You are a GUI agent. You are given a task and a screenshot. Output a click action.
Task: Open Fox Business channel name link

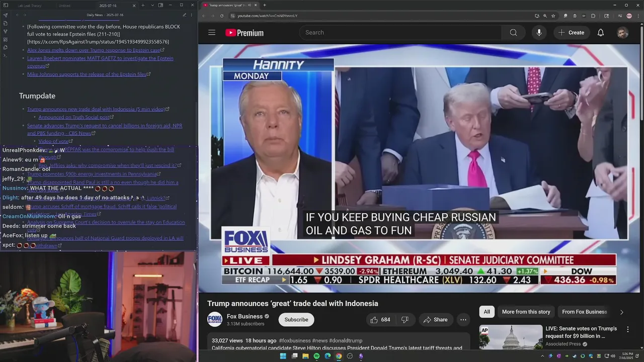click(x=245, y=316)
